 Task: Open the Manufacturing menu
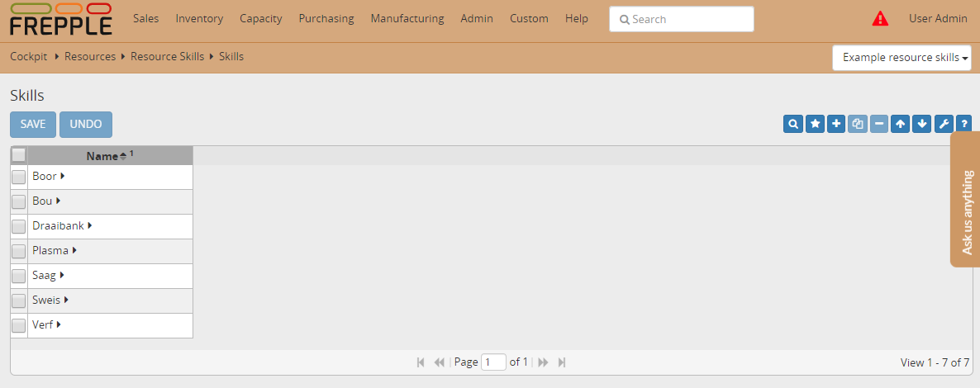pyautogui.click(x=407, y=18)
